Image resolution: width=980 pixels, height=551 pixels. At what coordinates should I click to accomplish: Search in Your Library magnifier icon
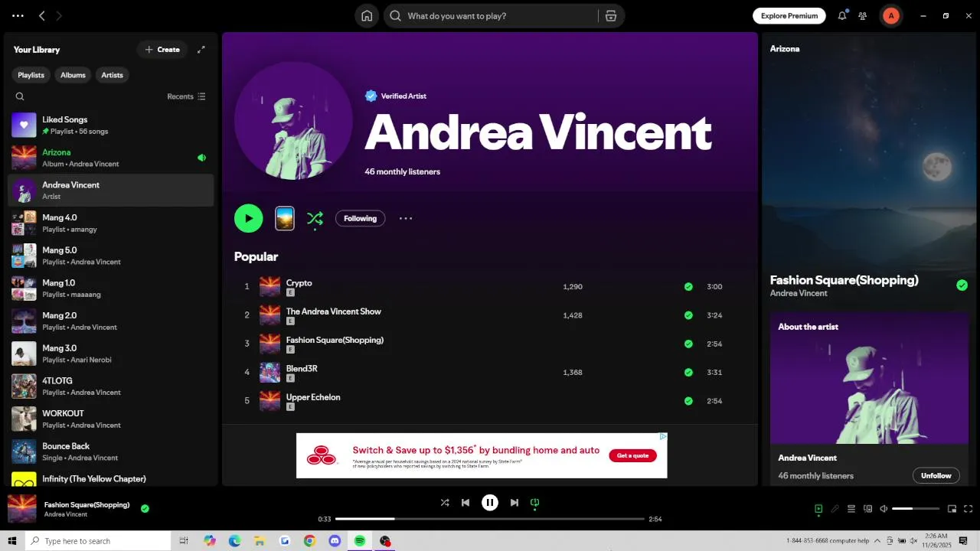pyautogui.click(x=20, y=96)
